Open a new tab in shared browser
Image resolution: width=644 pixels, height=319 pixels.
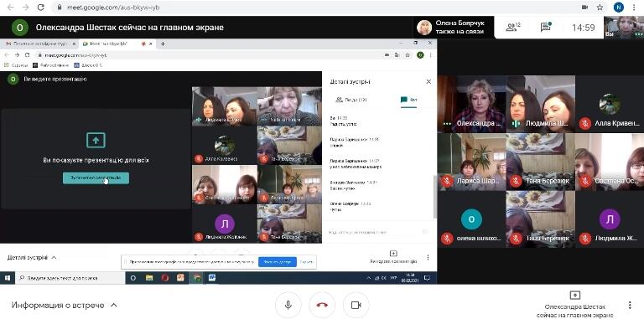163,44
